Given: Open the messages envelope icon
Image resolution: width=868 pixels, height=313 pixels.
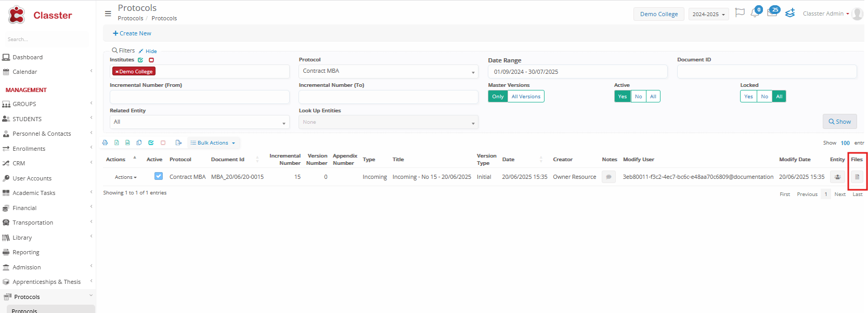Looking at the screenshot, I should pos(772,13).
